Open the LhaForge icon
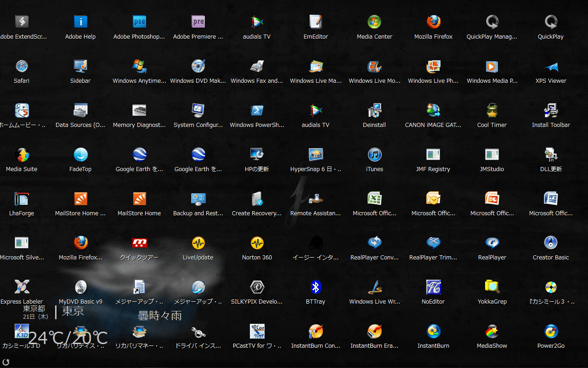 pos(22,198)
